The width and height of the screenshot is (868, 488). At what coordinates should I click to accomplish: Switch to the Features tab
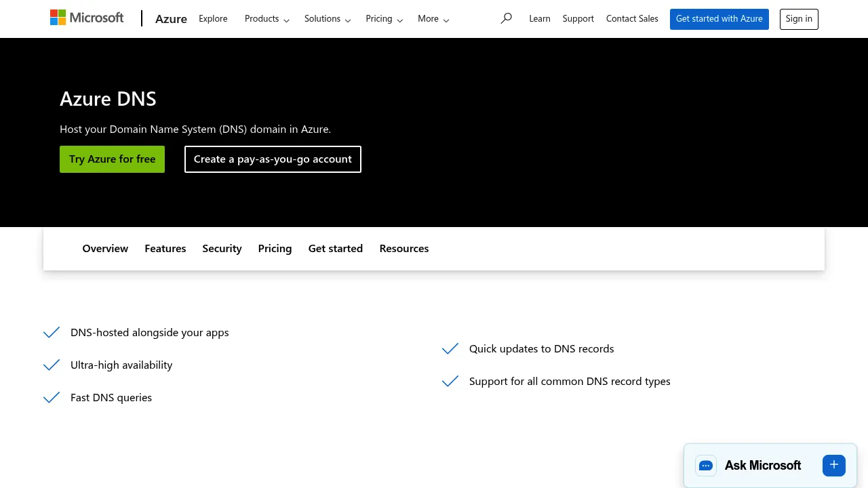coord(165,249)
